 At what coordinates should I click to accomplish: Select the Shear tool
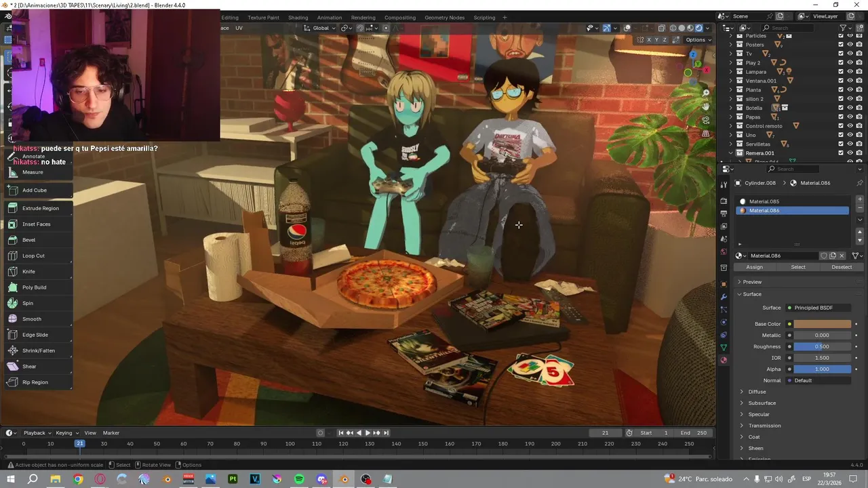point(38,367)
